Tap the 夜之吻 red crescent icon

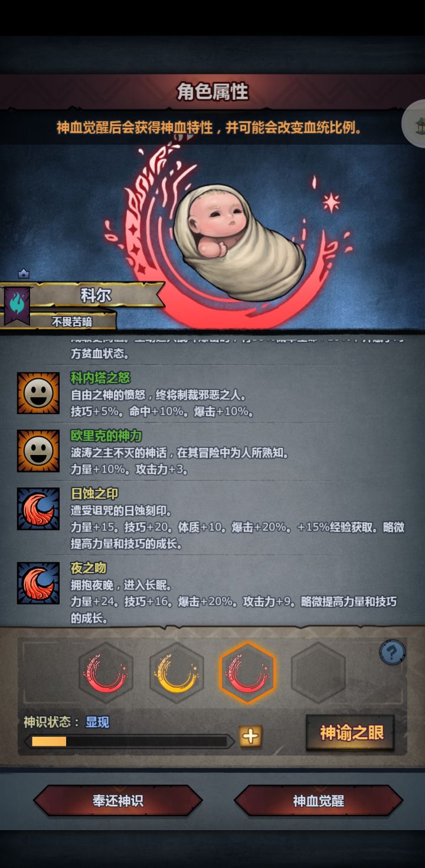coord(38,583)
